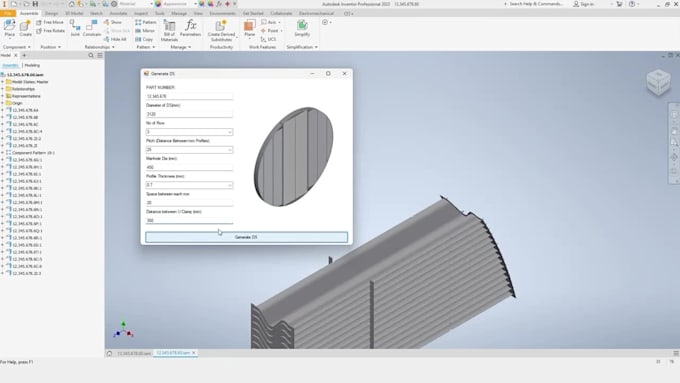Viewport: 680px width, 383px height.
Task: Click the PART NUMBER input field
Action: (189, 96)
